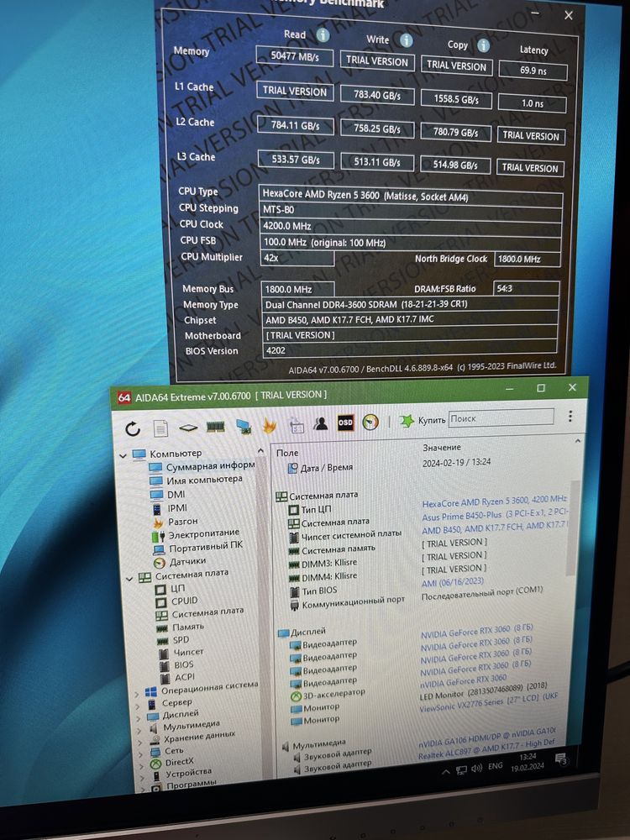Click the user silhouette toolbar icon
The width and height of the screenshot is (630, 840).
coord(321,423)
